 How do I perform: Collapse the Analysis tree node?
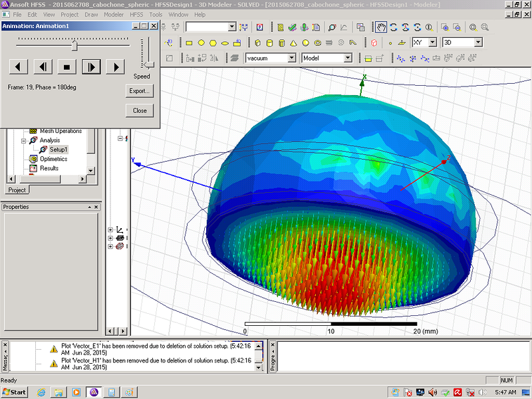(23, 140)
